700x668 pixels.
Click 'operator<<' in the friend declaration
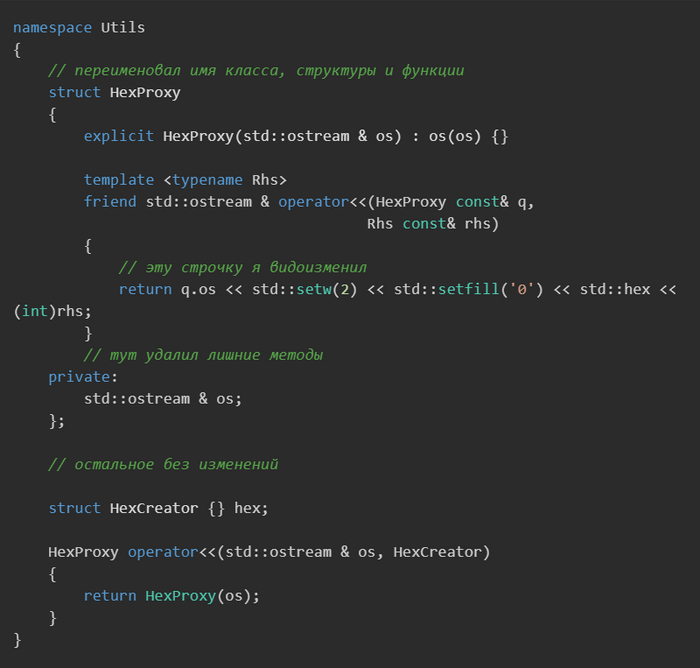[322, 202]
